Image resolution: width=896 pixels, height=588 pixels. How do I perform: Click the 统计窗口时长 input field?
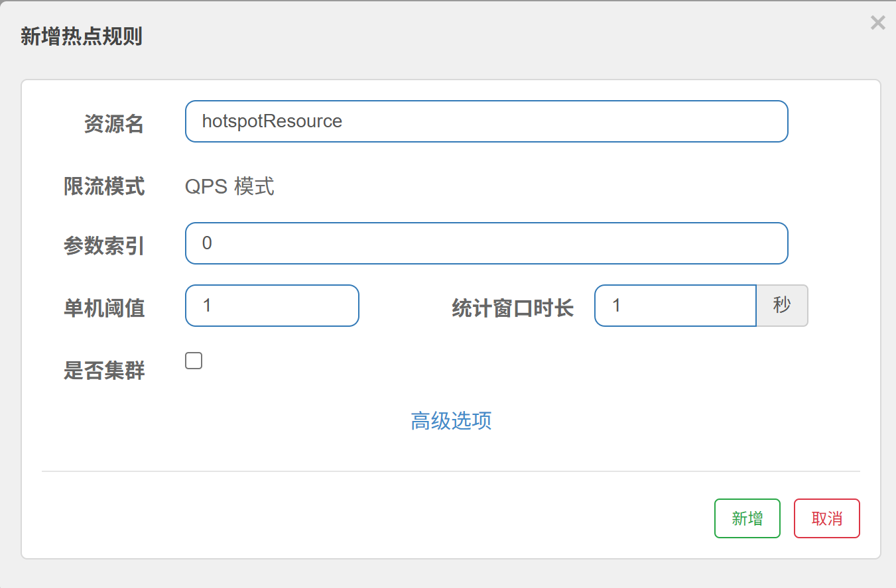tap(675, 306)
